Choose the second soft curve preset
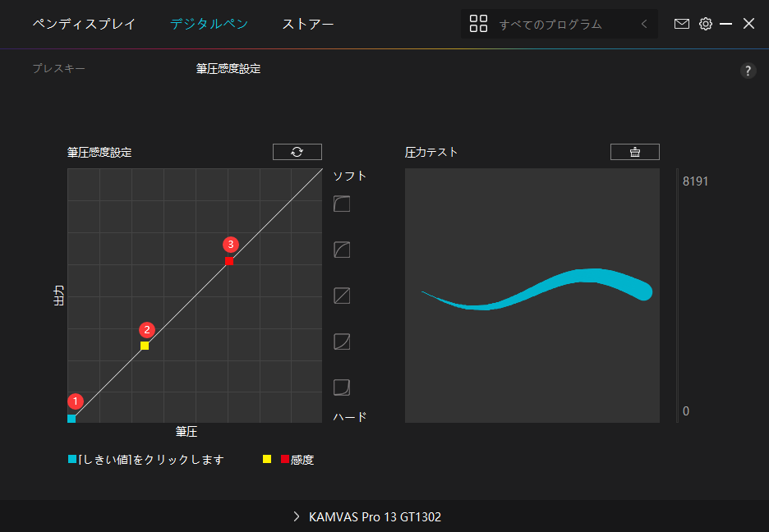 [342, 250]
